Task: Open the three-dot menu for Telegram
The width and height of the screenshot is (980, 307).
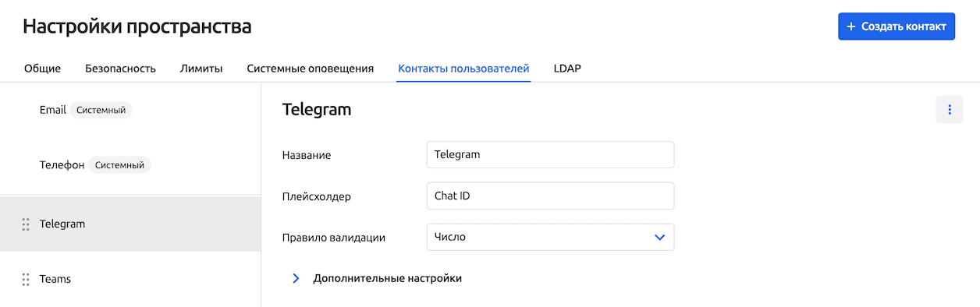Action: tap(950, 110)
